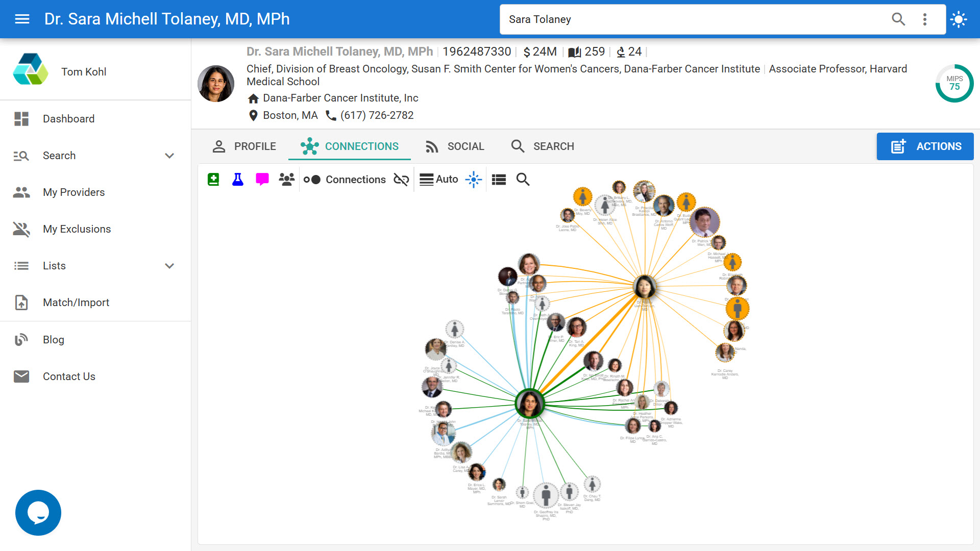The height and width of the screenshot is (551, 980).
Task: Click the green medical book filter icon
Action: [213, 180]
